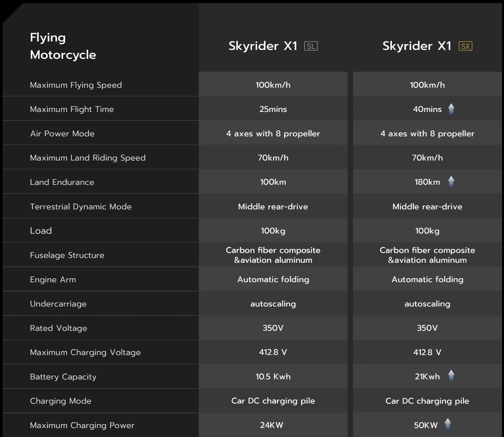Click the up arrow next to 21Kwh
This screenshot has width=504, height=437.
pyautogui.click(x=451, y=376)
